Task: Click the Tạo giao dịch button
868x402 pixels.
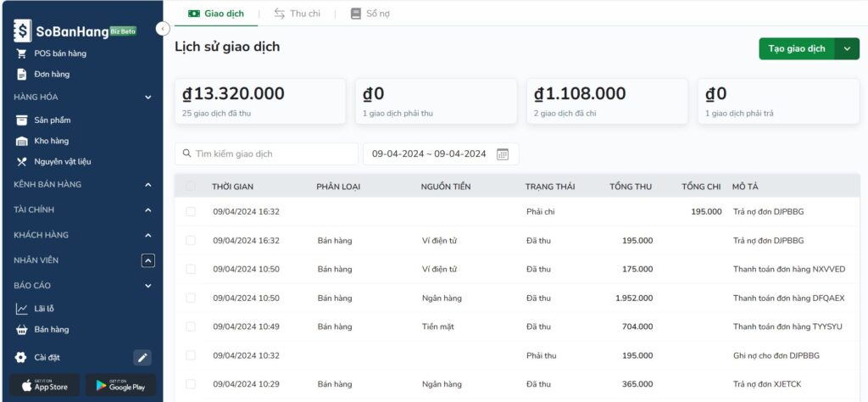Action: pyautogui.click(x=797, y=48)
